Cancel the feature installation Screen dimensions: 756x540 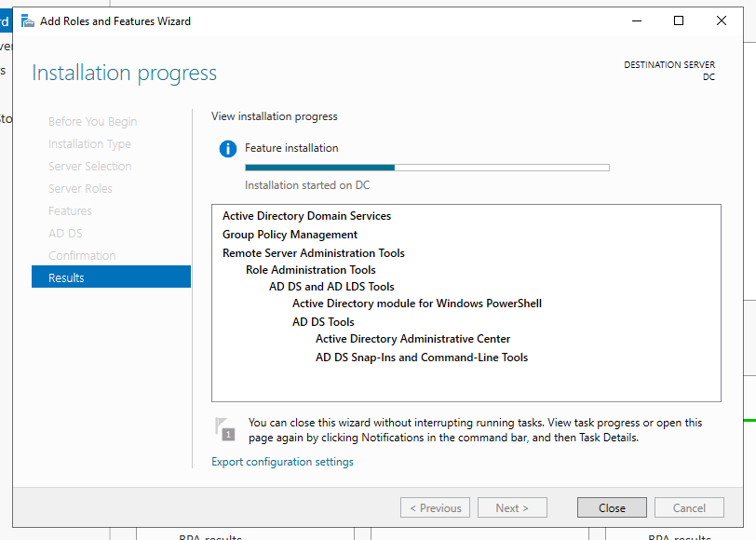pos(689,507)
